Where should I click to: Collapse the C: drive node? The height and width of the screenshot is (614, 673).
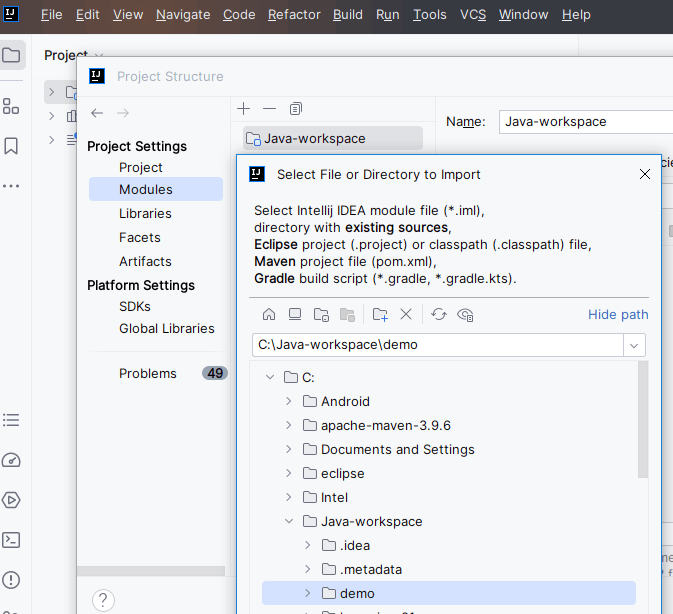(x=270, y=378)
